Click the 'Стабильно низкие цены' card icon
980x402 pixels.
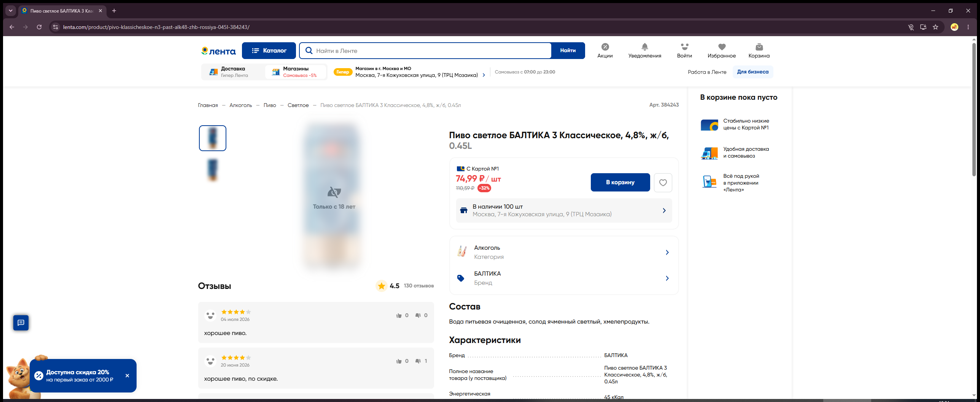(x=710, y=124)
